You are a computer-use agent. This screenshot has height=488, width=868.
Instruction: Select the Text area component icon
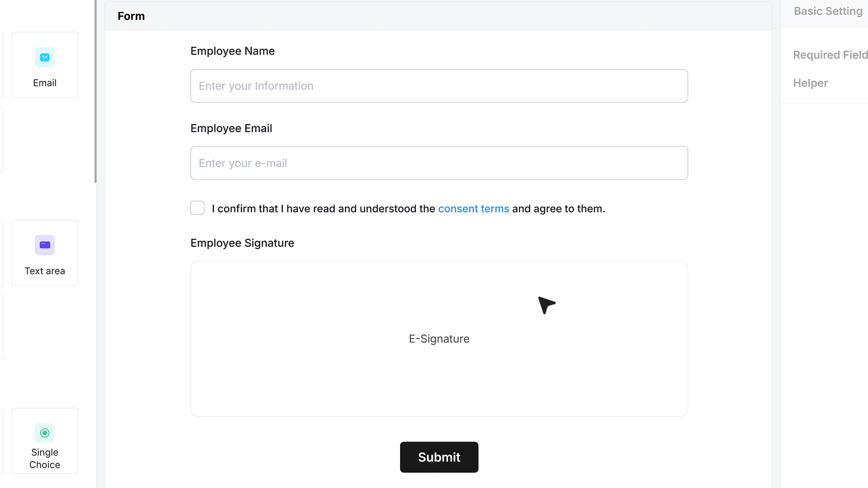point(45,245)
